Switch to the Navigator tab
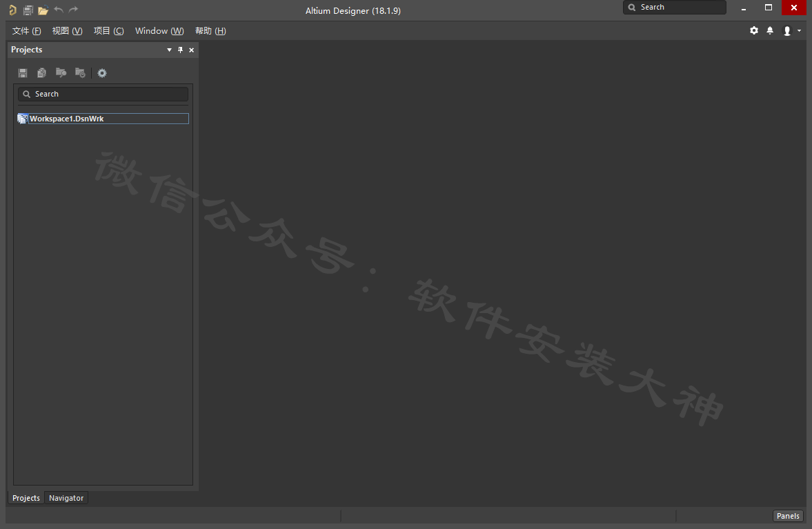Screen dimensions: 812x529 (x=66, y=498)
